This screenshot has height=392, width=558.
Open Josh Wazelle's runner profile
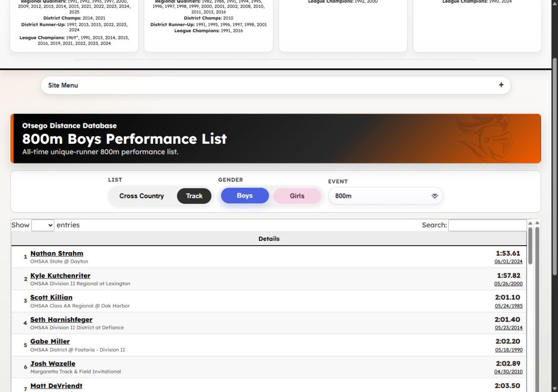(x=52, y=363)
